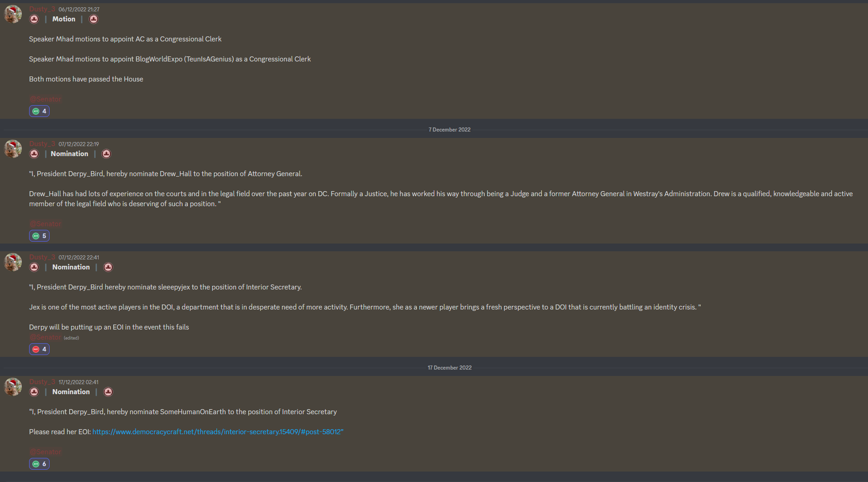Toggle the aye reaction with count 6
The width and height of the screenshot is (868, 482).
click(40, 464)
